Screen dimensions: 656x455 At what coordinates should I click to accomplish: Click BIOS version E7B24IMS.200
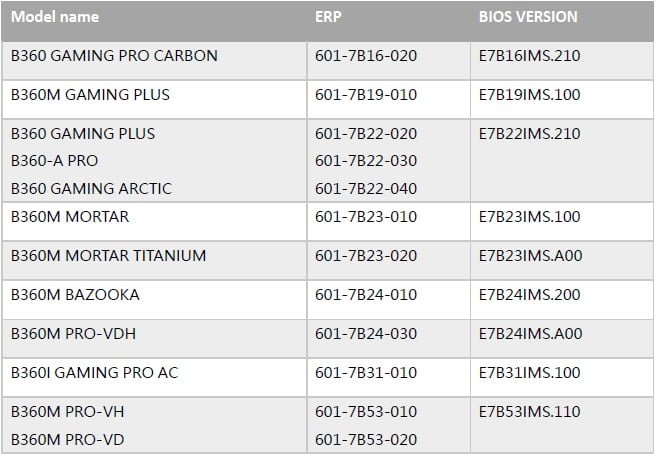[530, 295]
